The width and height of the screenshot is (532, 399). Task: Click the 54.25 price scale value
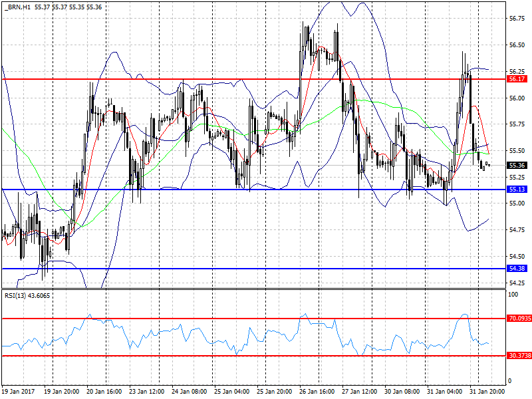pyautogui.click(x=517, y=283)
